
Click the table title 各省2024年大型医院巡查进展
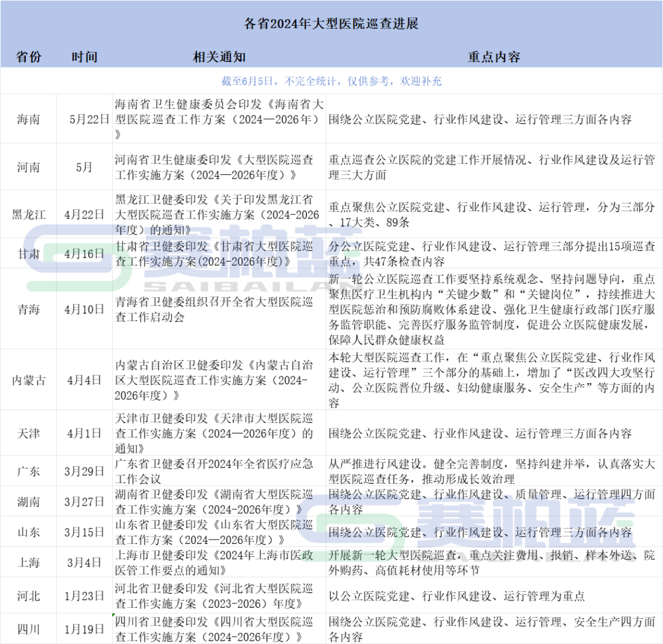point(331,25)
